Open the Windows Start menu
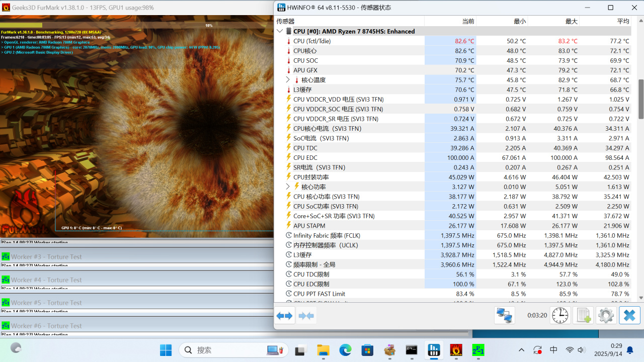The image size is (644, 362). tap(166, 350)
